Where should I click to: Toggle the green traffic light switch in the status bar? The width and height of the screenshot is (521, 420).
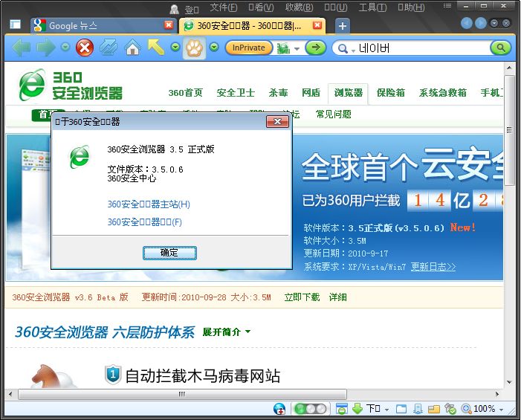point(311,409)
